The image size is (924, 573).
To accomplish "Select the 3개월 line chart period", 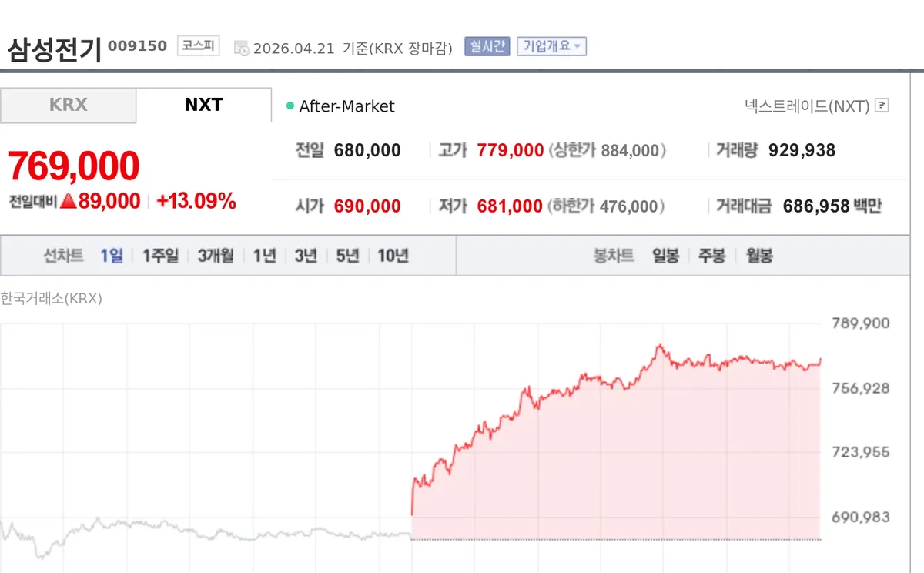I will 216,256.
